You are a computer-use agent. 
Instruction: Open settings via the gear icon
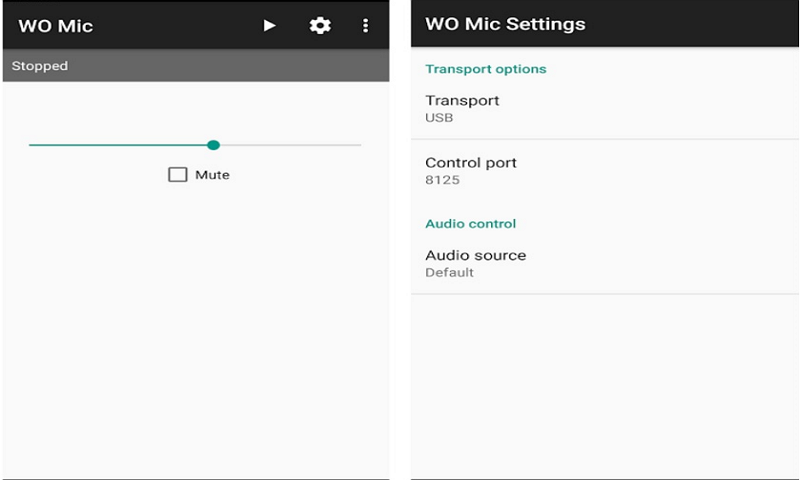[x=320, y=25]
